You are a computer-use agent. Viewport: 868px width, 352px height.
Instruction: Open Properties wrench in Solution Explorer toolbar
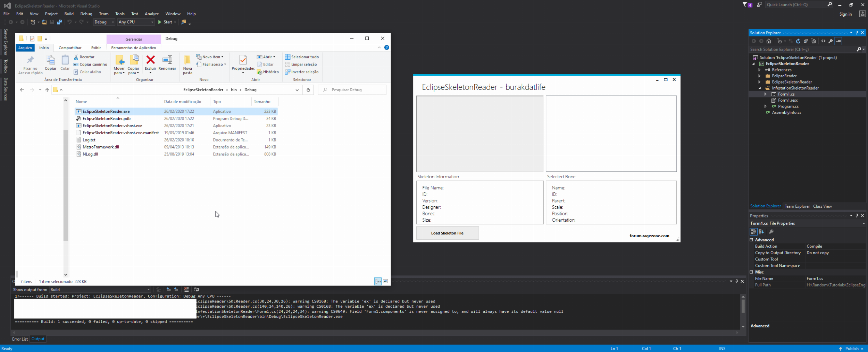[831, 41]
